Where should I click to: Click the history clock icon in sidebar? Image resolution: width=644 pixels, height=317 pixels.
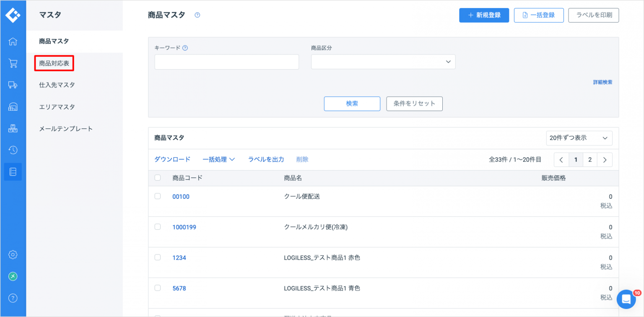[13, 150]
